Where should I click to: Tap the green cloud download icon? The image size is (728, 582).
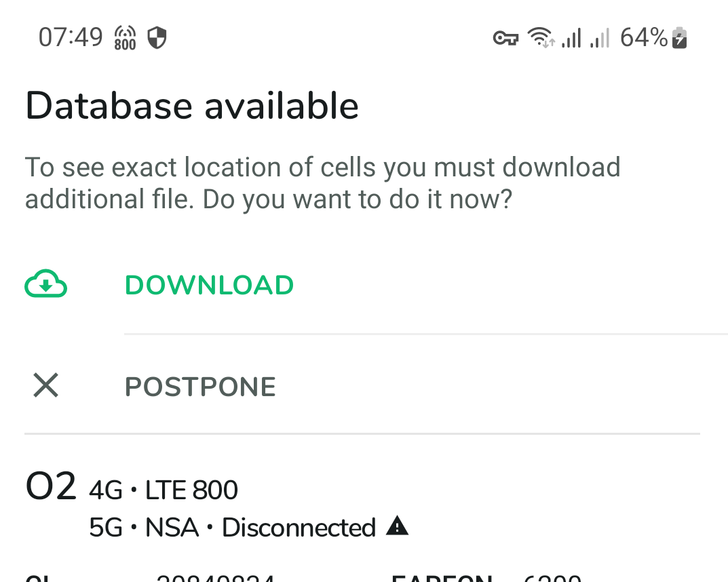point(45,285)
